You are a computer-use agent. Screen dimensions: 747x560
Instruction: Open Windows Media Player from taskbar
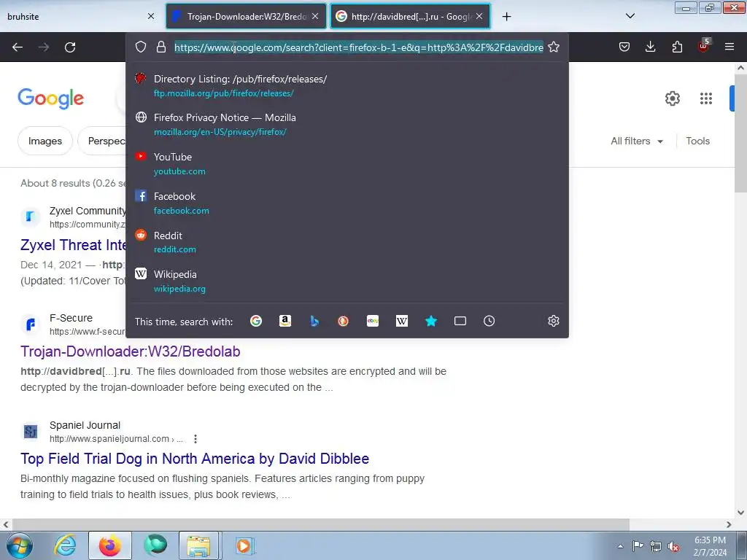244,545
